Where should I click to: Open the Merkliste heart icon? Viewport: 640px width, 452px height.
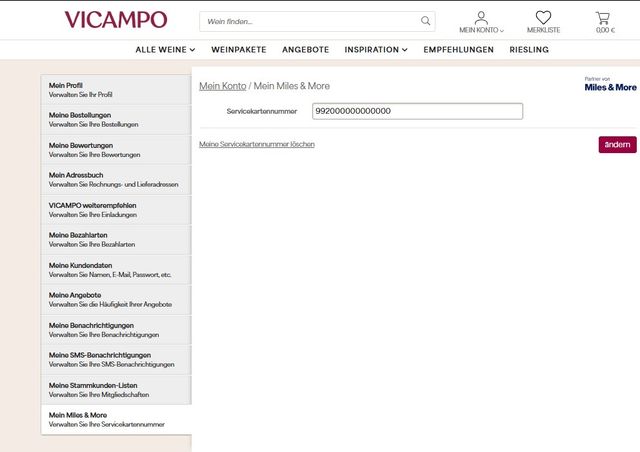pos(543,18)
